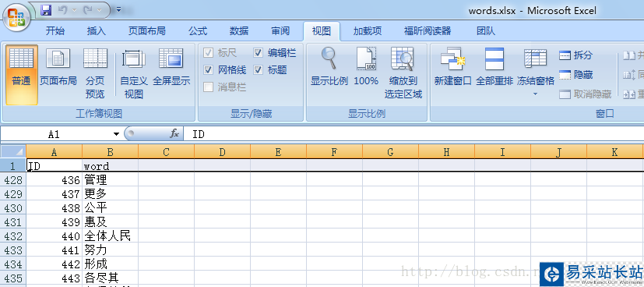Viewport: 644px width, 287px height.
Task: Toggle the 网格线 gridlines checkbox
Action: (x=208, y=70)
